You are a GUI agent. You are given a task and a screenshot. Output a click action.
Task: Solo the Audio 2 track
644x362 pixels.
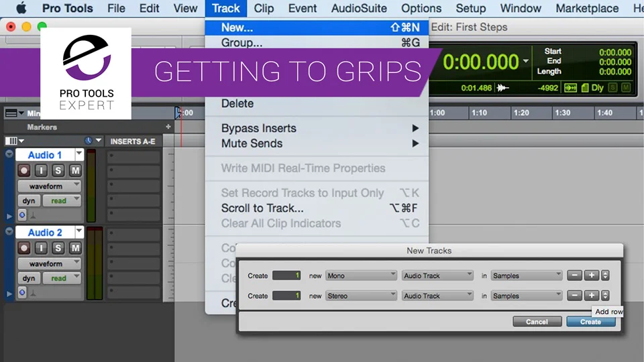point(58,248)
